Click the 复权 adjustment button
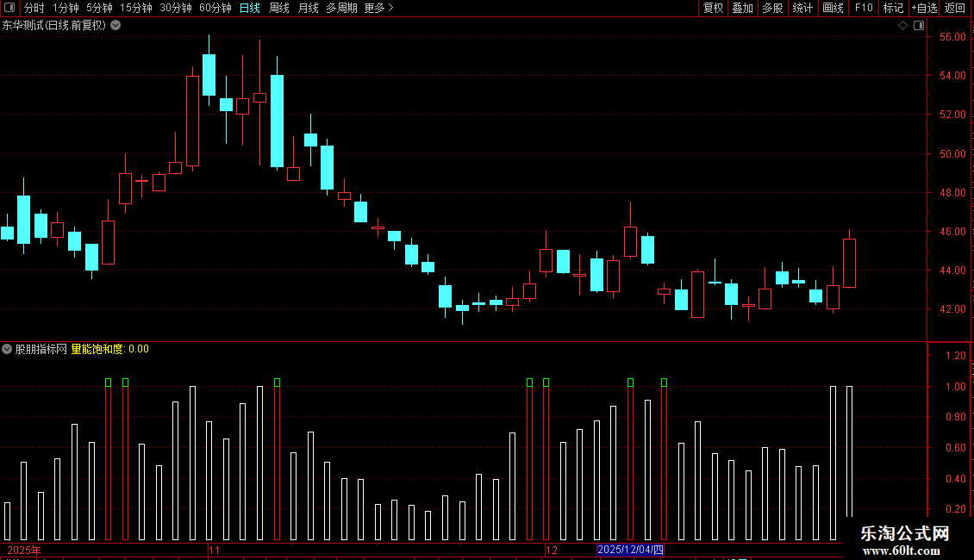The image size is (974, 560). click(713, 8)
